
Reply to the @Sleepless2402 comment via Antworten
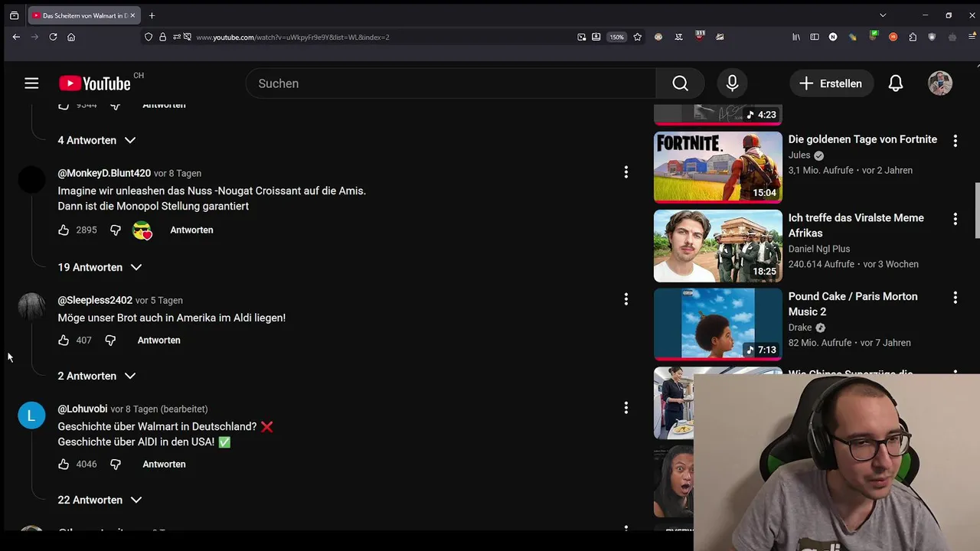[158, 340]
